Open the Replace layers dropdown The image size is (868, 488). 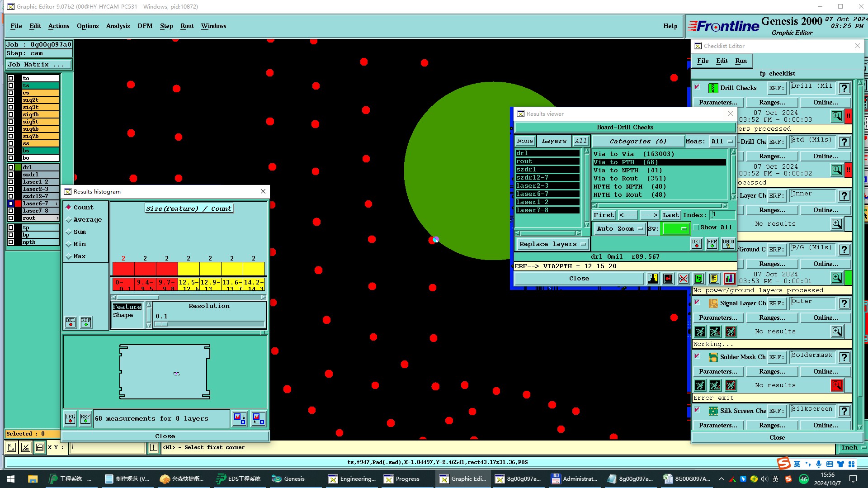(552, 244)
